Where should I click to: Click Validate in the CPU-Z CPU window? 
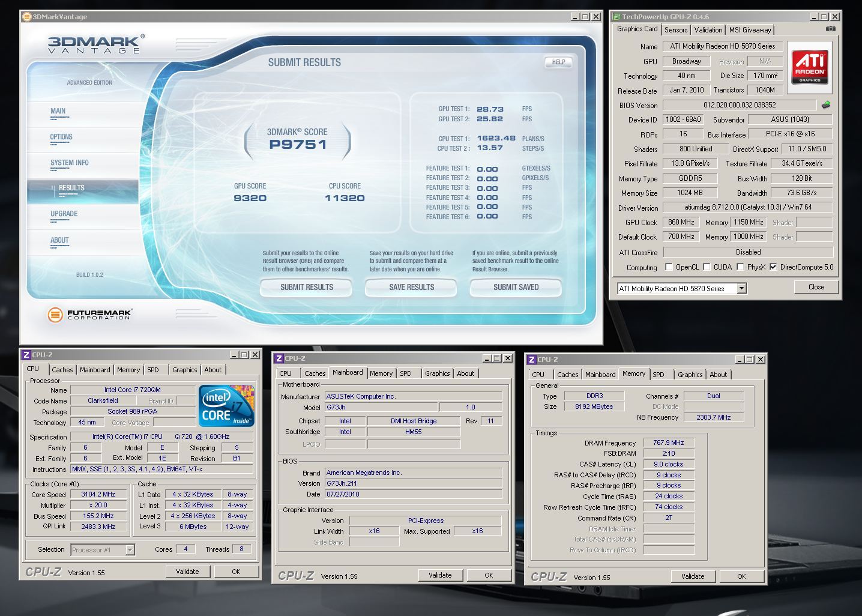tap(187, 572)
